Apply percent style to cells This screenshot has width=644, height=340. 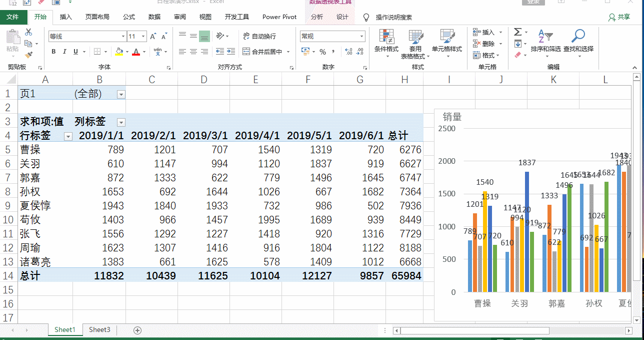click(x=322, y=52)
